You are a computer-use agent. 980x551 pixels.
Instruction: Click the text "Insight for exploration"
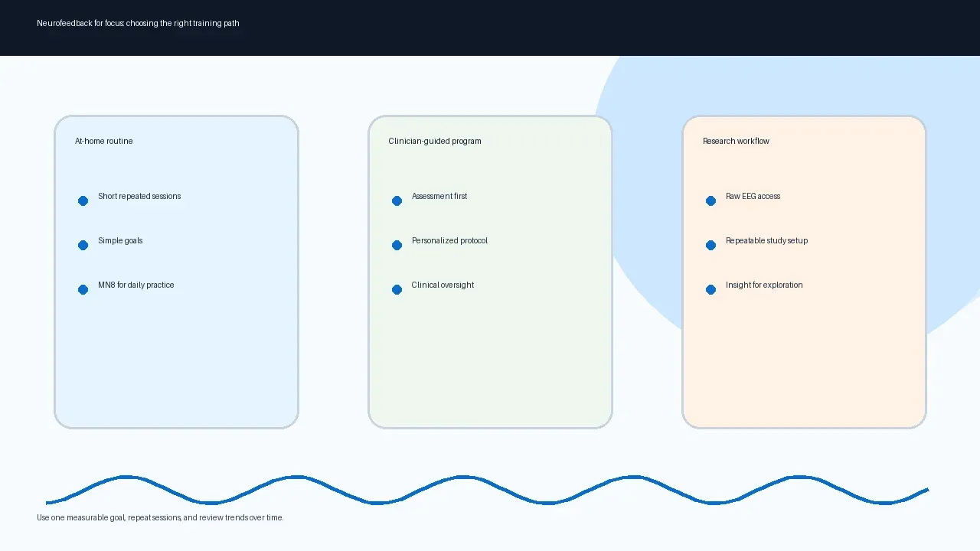[x=764, y=285]
